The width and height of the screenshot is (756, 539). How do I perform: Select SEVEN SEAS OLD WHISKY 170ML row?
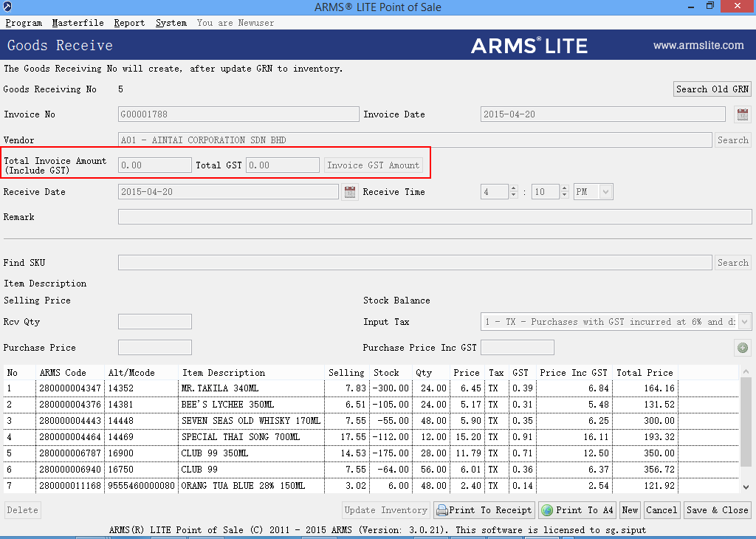click(371, 421)
